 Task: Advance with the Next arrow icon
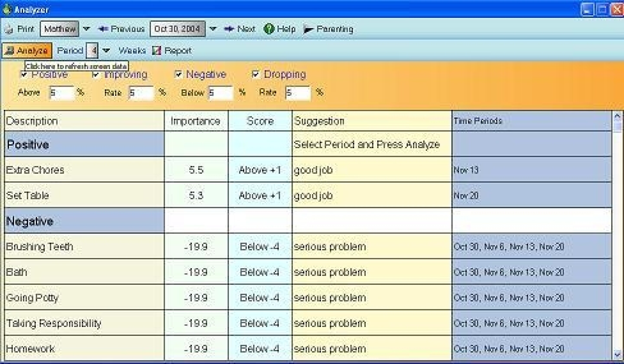[229, 29]
